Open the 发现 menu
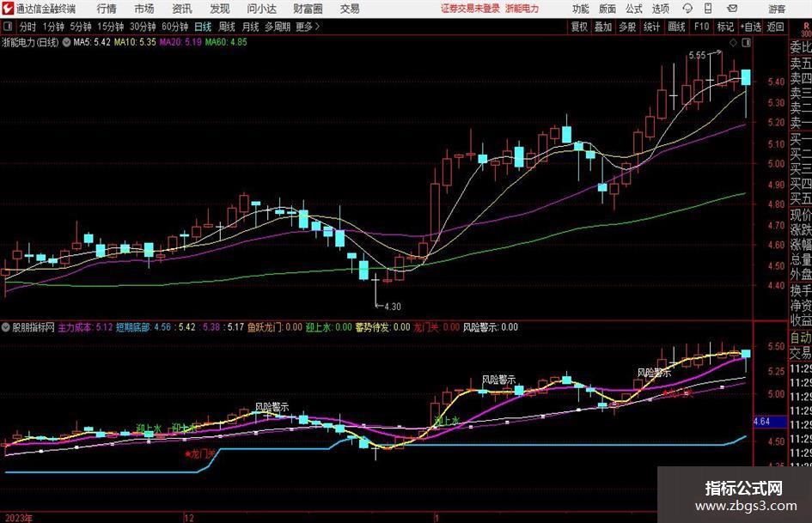Image resolution: width=812 pixels, height=523 pixels. [220, 9]
